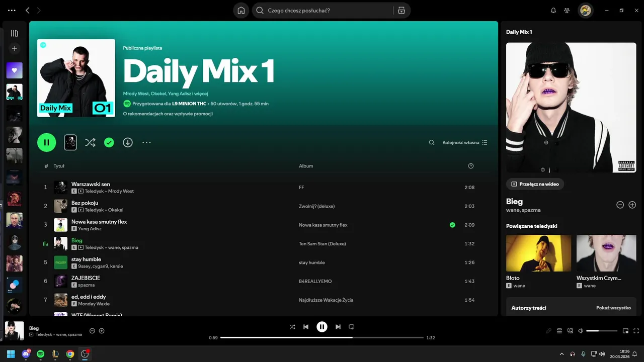The image size is (644, 362).
Task: Toggle shuffle next to the playlist preview
Action: pyautogui.click(x=90, y=142)
